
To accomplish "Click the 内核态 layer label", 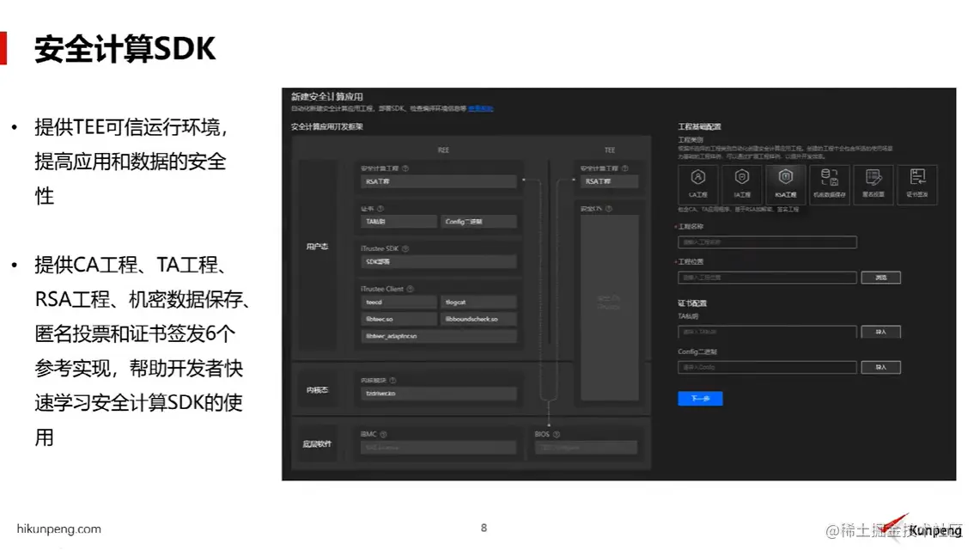I will coord(317,389).
